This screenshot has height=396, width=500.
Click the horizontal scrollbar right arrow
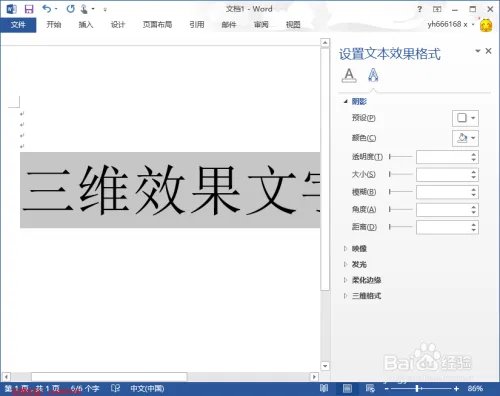[314, 377]
